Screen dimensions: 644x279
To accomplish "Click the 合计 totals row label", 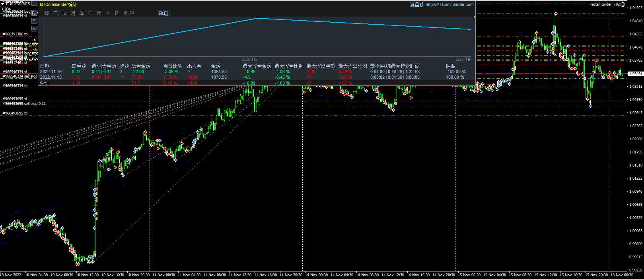I will tap(45, 83).
